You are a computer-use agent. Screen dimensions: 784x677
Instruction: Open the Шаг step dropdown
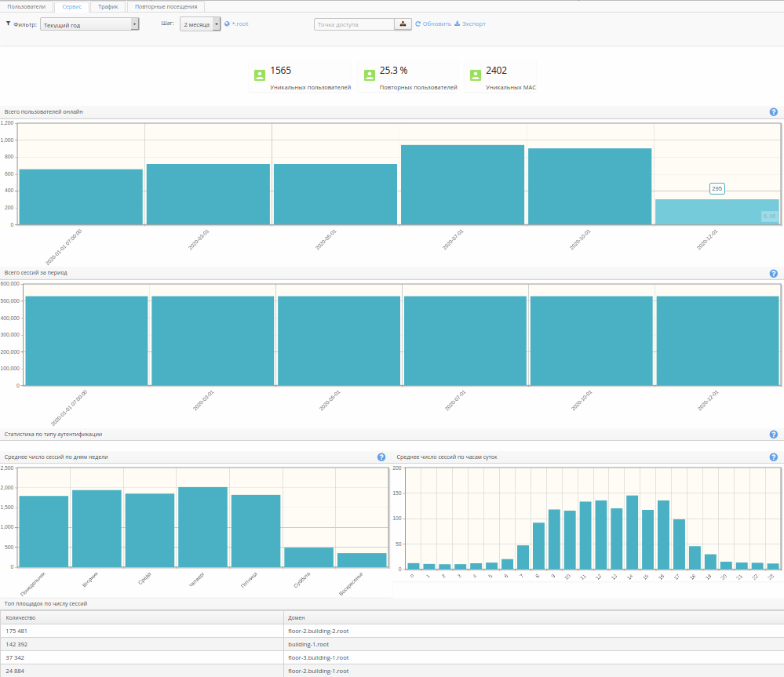[199, 24]
